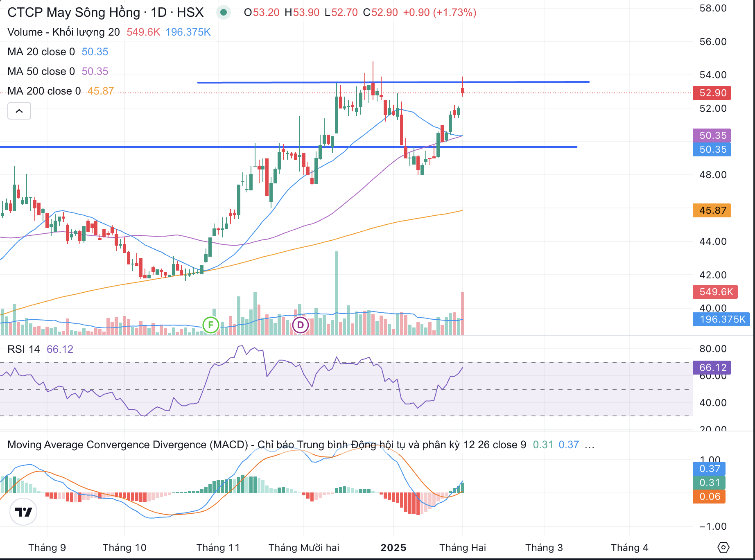Click the Tháng 10 time axis label
This screenshot has width=755, height=560.
124,548
